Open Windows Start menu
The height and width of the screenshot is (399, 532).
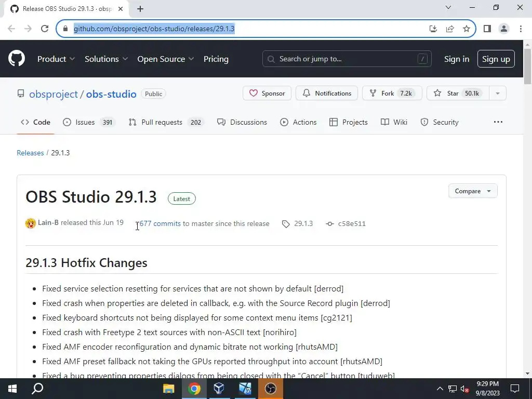[12, 389]
